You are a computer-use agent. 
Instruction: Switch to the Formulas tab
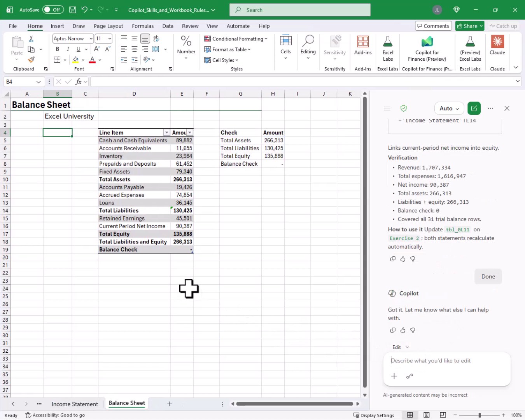click(143, 26)
